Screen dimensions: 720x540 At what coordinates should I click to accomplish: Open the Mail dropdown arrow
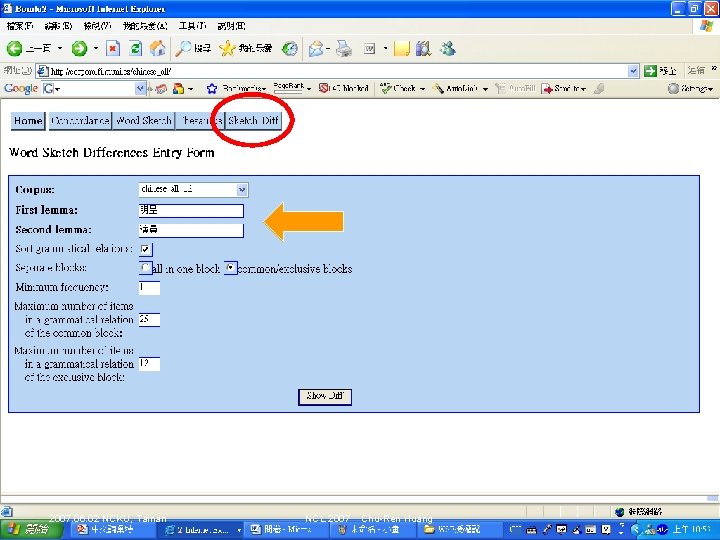click(328, 48)
